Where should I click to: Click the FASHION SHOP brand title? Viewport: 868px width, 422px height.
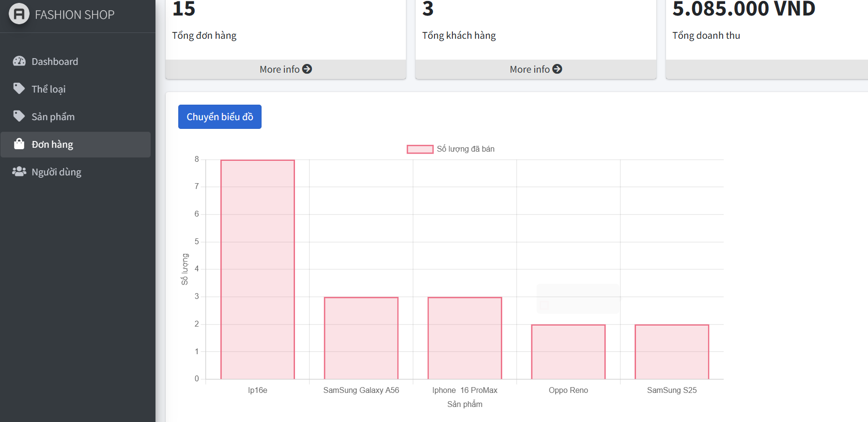tap(75, 15)
